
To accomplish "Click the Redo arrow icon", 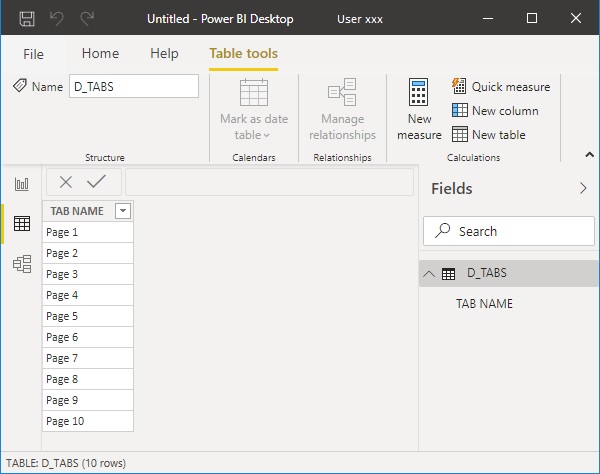I will (87, 18).
